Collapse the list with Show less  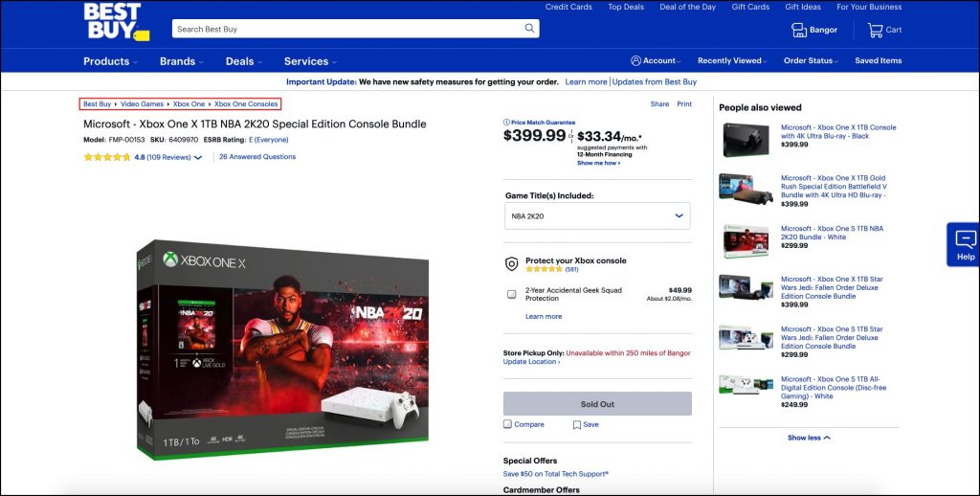pos(809,438)
